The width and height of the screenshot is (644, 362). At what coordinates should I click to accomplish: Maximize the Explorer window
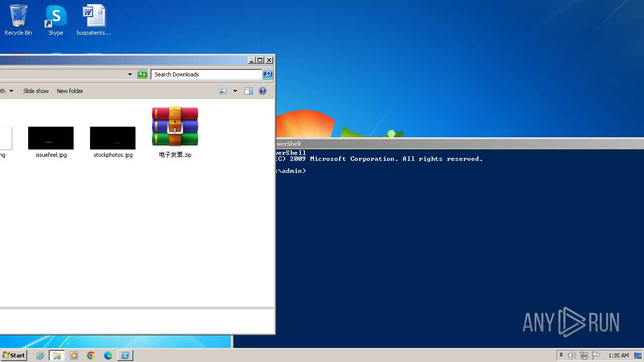[x=260, y=60]
